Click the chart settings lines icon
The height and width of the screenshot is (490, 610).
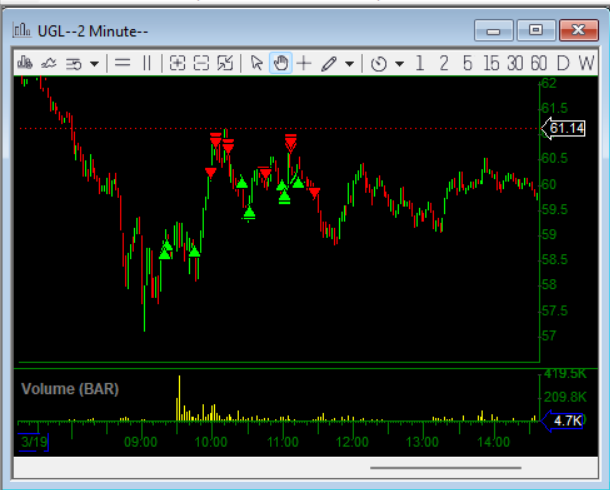tap(73, 63)
